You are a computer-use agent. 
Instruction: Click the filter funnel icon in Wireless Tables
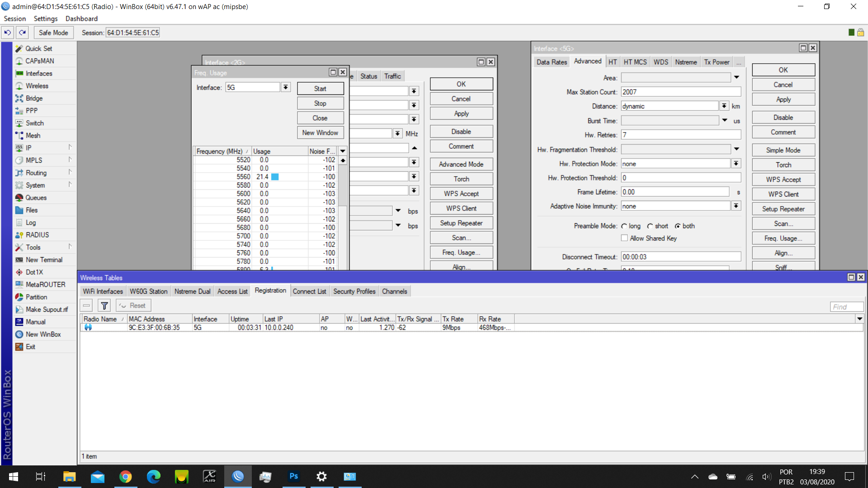104,306
